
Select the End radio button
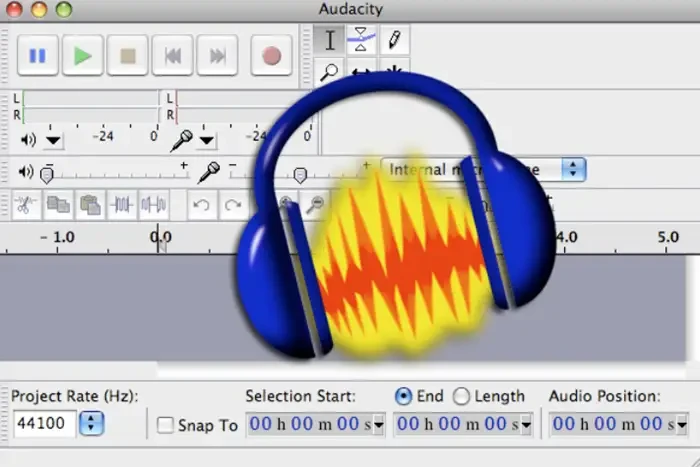pos(403,396)
